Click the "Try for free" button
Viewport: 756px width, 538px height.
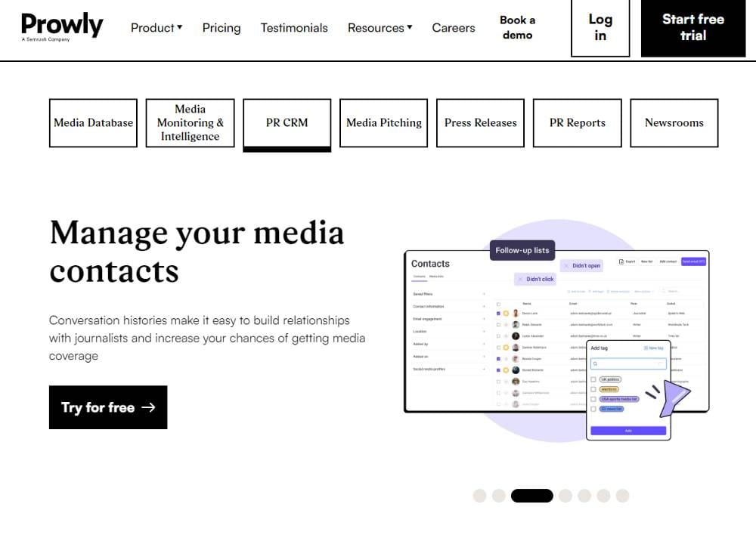(x=107, y=407)
